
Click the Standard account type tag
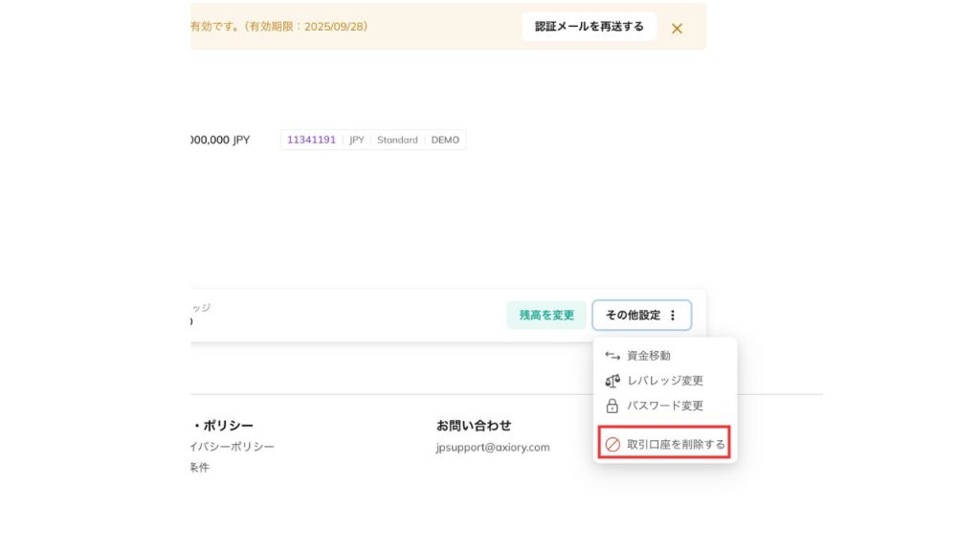tap(397, 140)
